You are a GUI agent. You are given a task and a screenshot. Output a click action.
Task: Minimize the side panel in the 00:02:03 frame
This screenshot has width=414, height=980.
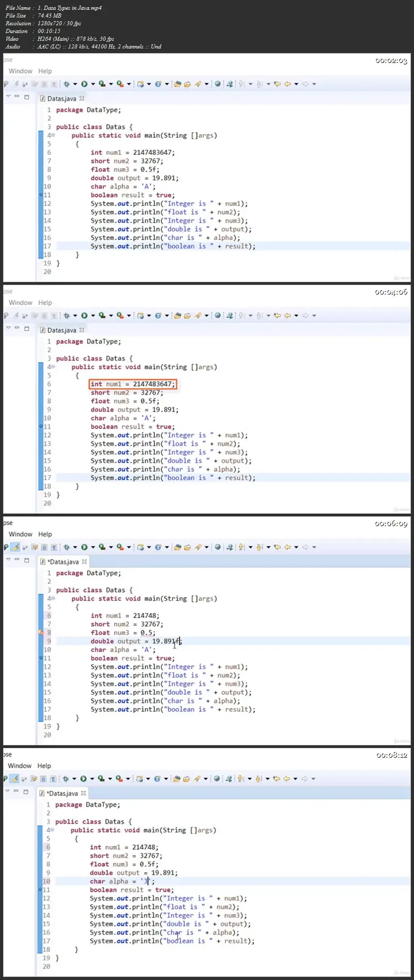pyautogui.click(x=17, y=96)
